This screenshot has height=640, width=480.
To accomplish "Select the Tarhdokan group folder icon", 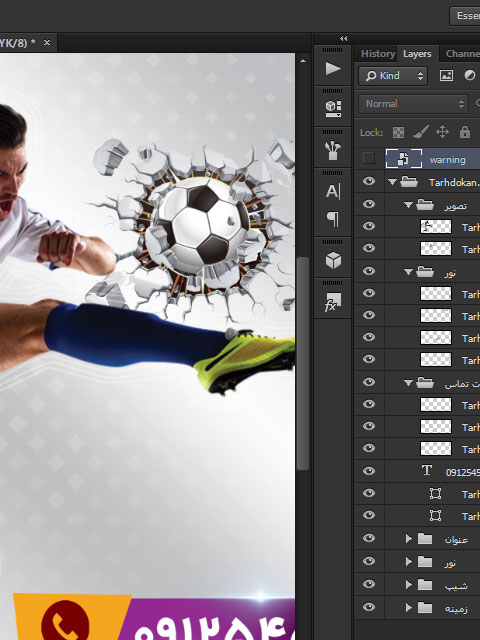I will click(x=409, y=182).
